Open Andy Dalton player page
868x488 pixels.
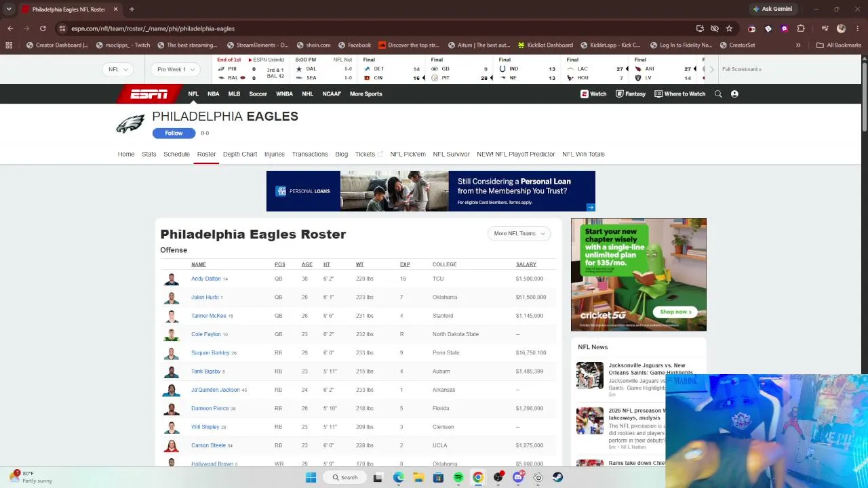[206, 279]
